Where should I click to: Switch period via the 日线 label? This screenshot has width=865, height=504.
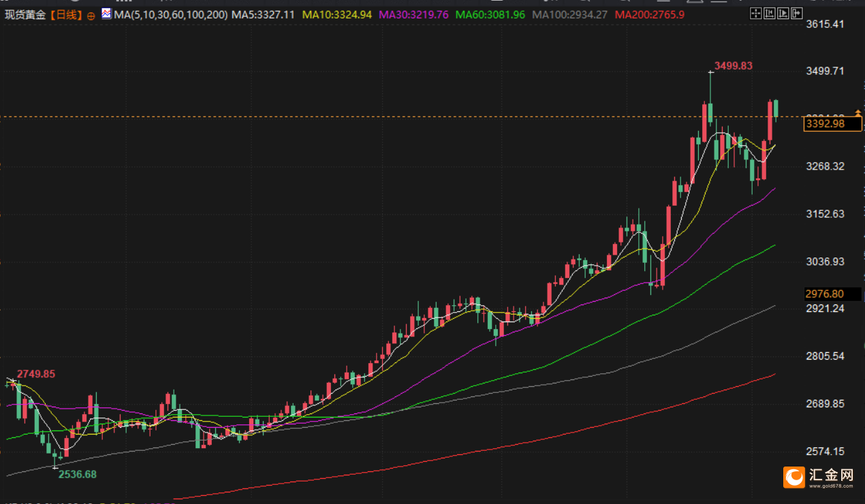pyautogui.click(x=65, y=14)
